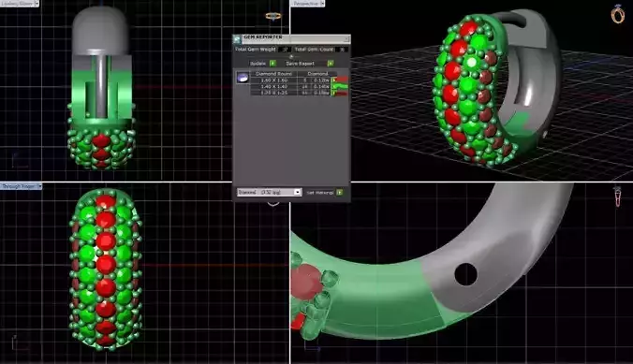This screenshot has width=633, height=364.
Task: Click the red center gem in Through Finger view
Action: (x=106, y=264)
